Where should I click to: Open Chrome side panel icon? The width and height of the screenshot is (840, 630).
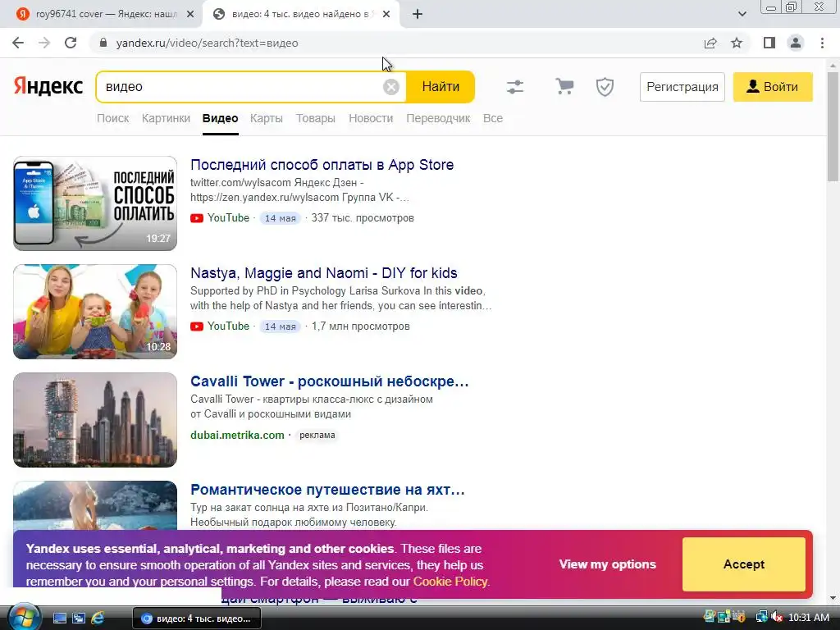(x=769, y=43)
